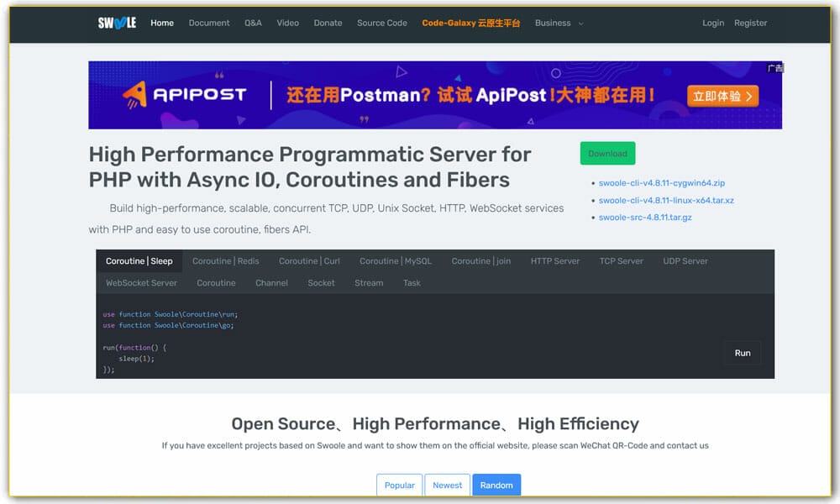Open Code-Galaxy 云原生平台
Viewport: 840px width, 504px height.
(x=471, y=23)
